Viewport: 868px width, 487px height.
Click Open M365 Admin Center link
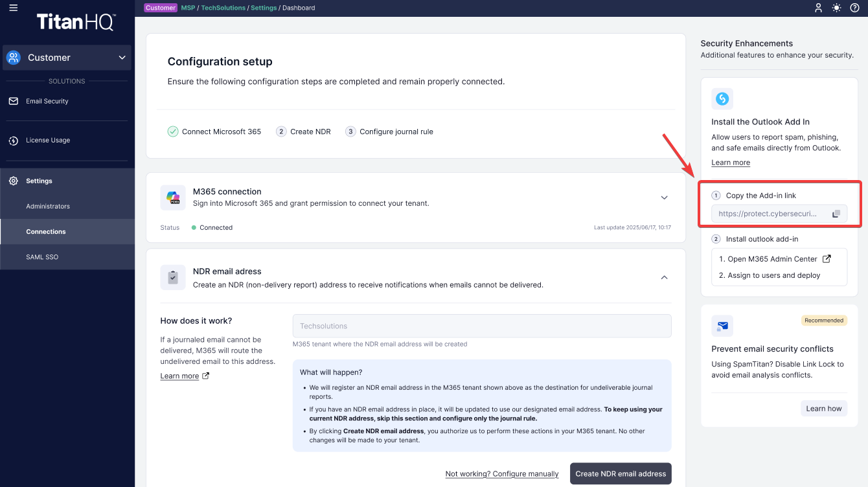click(x=772, y=259)
